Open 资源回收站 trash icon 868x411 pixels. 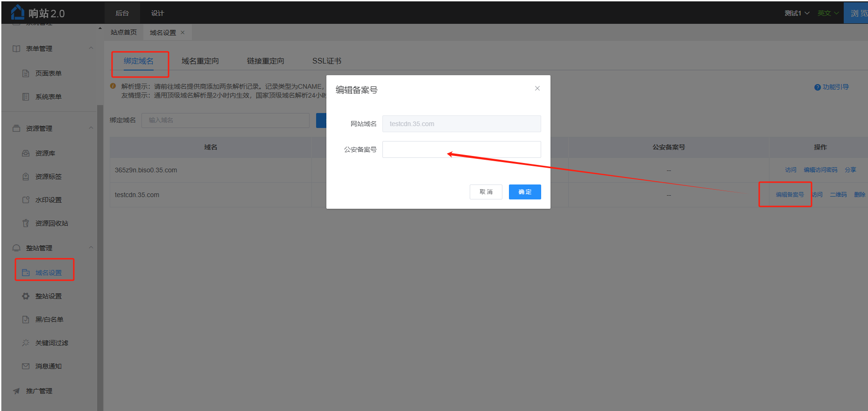tap(26, 223)
